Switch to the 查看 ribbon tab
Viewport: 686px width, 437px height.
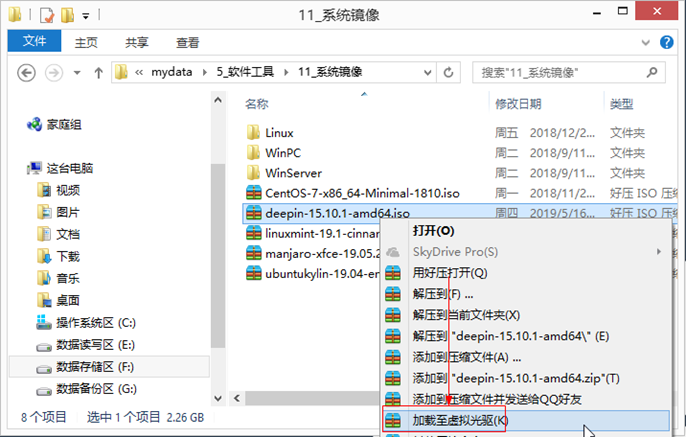point(187,42)
